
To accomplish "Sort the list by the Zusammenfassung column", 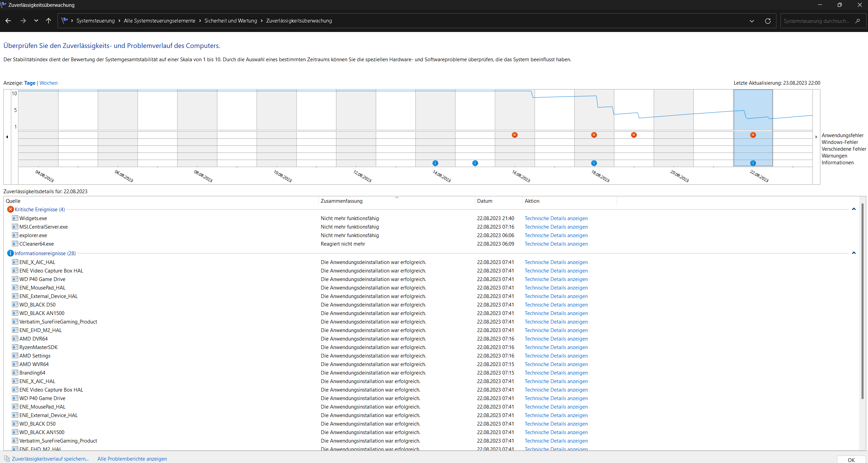I will pyautogui.click(x=342, y=201).
